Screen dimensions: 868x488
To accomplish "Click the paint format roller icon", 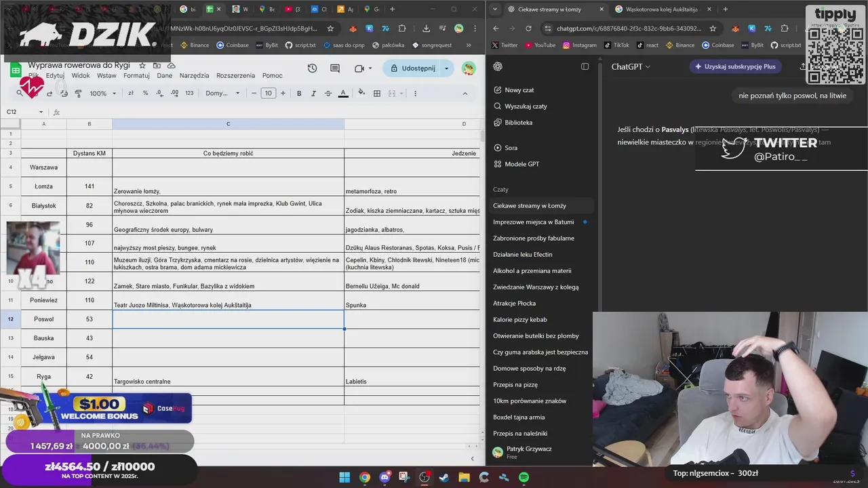I will [x=78, y=94].
